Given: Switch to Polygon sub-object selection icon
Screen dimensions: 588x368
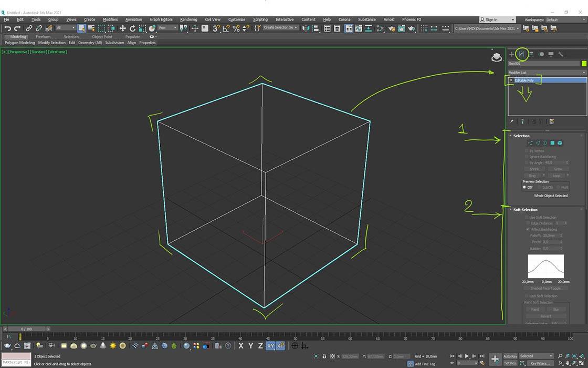Looking at the screenshot, I should click(552, 143).
